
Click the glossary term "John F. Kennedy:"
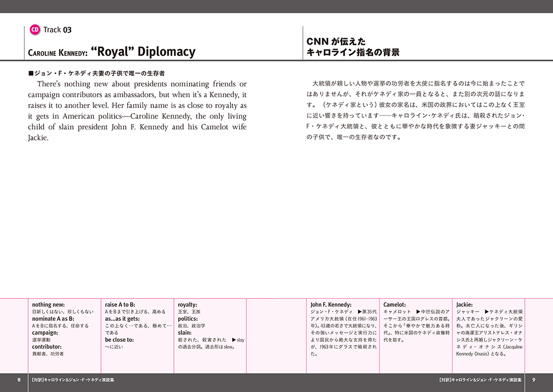[331, 305]
